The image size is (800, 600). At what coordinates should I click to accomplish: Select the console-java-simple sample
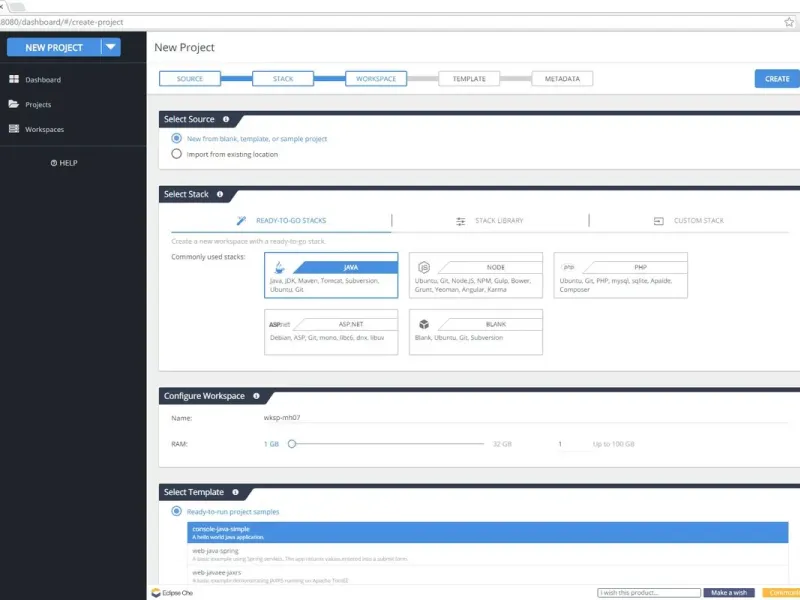point(488,532)
